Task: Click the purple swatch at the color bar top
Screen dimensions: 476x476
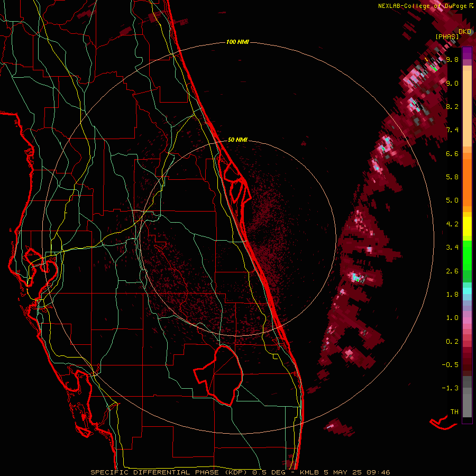Action: click(x=467, y=53)
